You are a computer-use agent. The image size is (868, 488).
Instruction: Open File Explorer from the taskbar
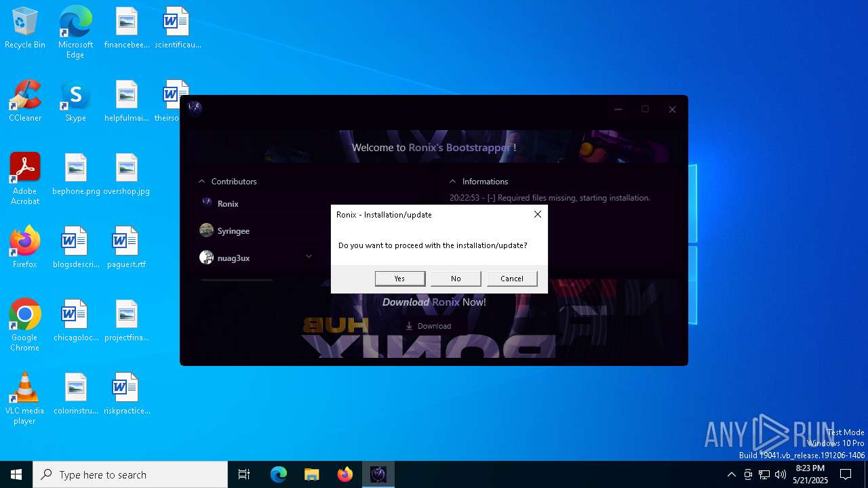tap(312, 474)
